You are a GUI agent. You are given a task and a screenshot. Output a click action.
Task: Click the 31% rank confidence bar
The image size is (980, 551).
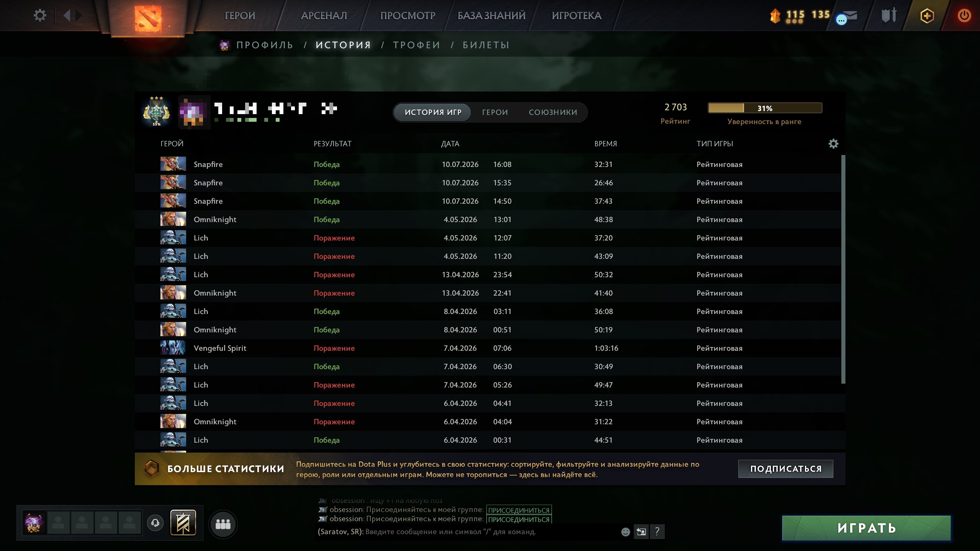click(765, 108)
